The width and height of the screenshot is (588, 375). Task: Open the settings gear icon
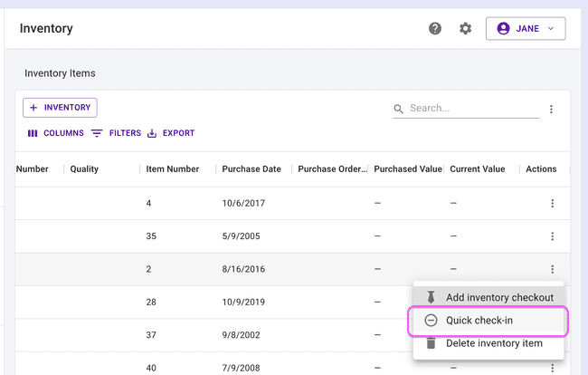tap(465, 29)
